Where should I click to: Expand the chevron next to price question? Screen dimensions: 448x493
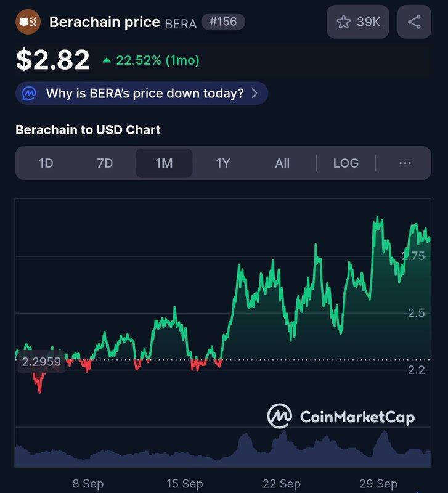pyautogui.click(x=255, y=94)
